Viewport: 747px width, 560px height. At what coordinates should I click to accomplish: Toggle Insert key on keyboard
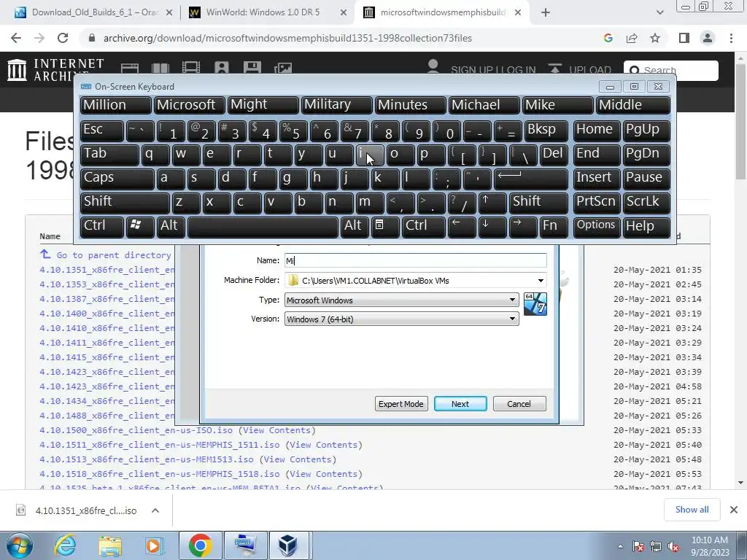point(596,179)
